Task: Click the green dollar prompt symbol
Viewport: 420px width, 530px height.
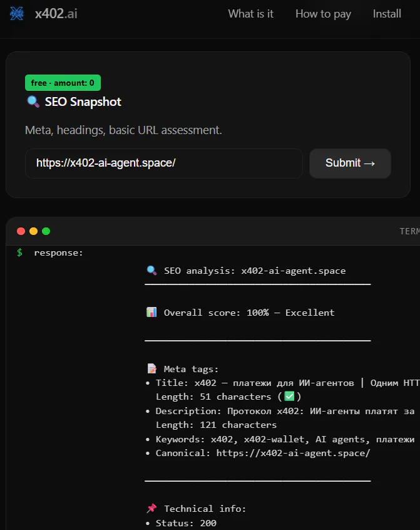Action: [x=19, y=252]
